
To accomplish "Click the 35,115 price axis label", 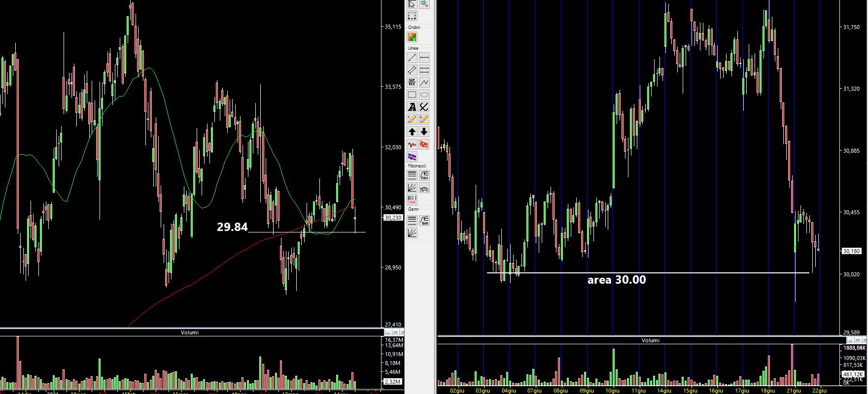I will [393, 27].
